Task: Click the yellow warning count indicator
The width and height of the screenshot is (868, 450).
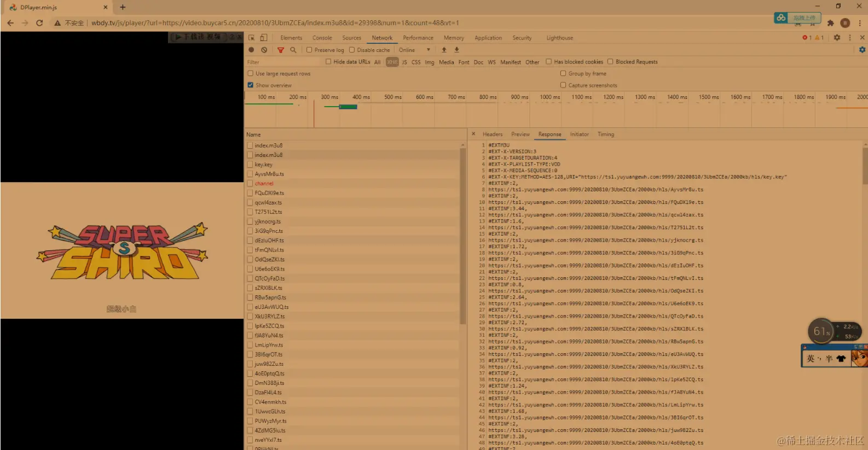Action: coord(819,38)
